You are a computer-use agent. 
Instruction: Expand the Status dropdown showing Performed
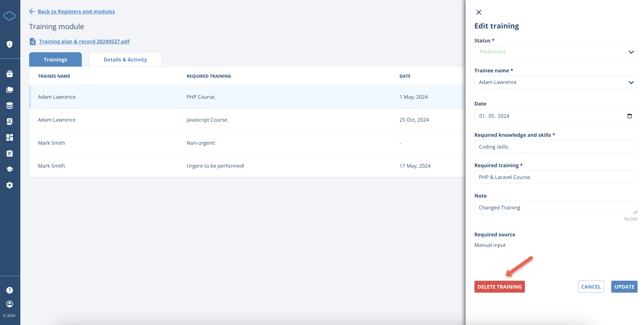556,52
